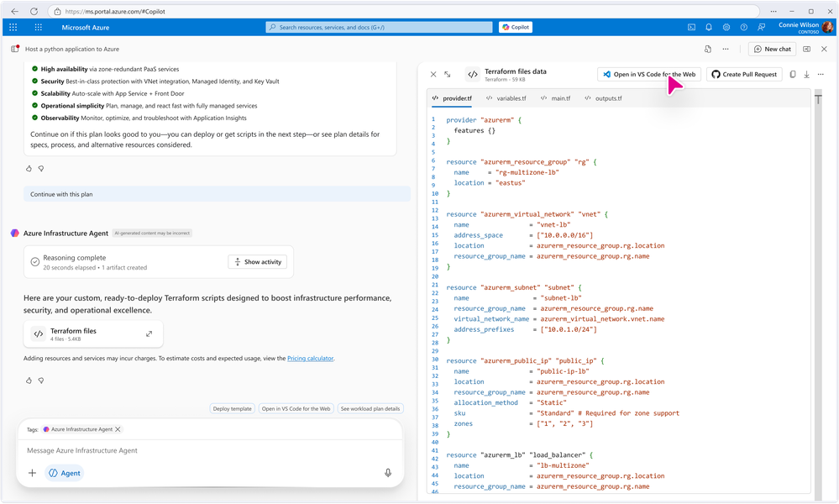
Task: Click the "Reasoning complete" status text
Action: point(75,258)
